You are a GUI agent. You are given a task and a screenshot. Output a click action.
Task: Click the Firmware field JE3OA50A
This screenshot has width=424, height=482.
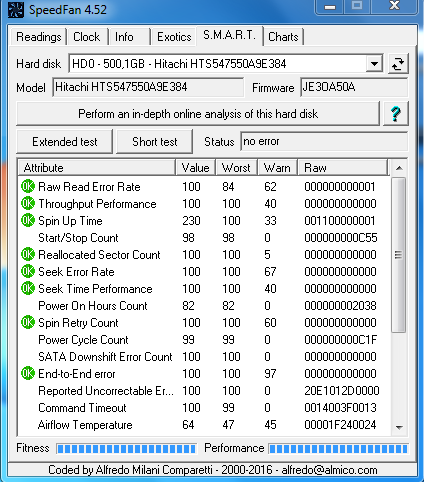click(354, 87)
